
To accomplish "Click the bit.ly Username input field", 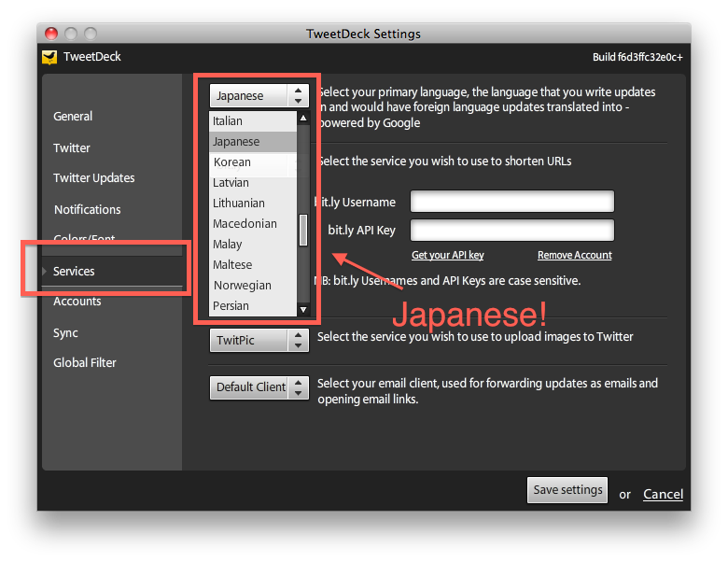I will [x=512, y=202].
